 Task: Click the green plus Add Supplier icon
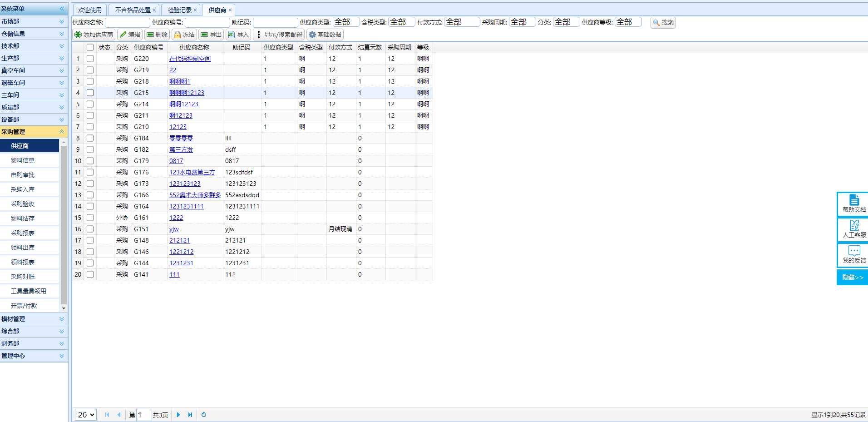tap(78, 35)
